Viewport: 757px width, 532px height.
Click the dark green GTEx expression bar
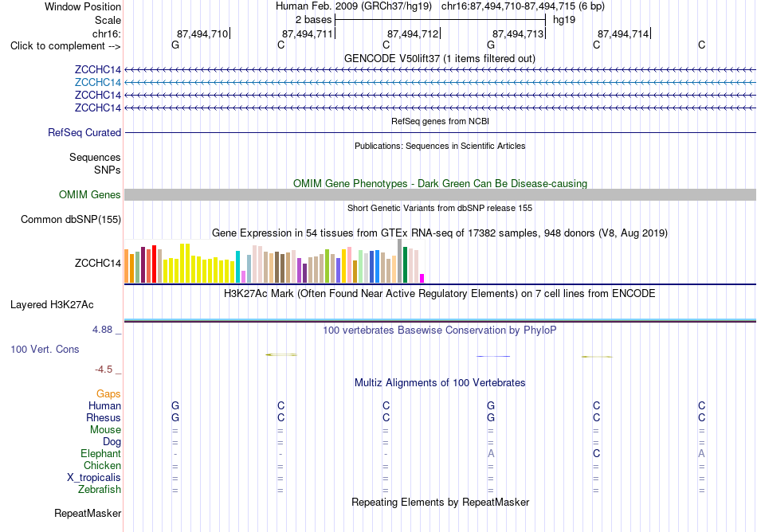click(405, 264)
